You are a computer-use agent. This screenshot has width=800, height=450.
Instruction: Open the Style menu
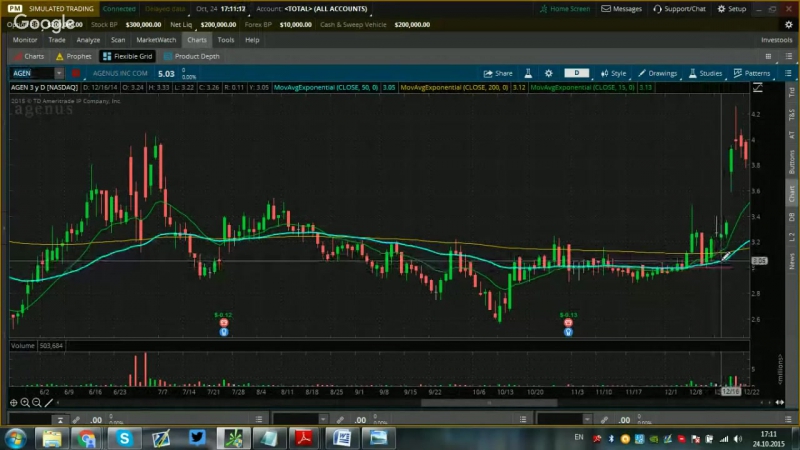pyautogui.click(x=613, y=73)
